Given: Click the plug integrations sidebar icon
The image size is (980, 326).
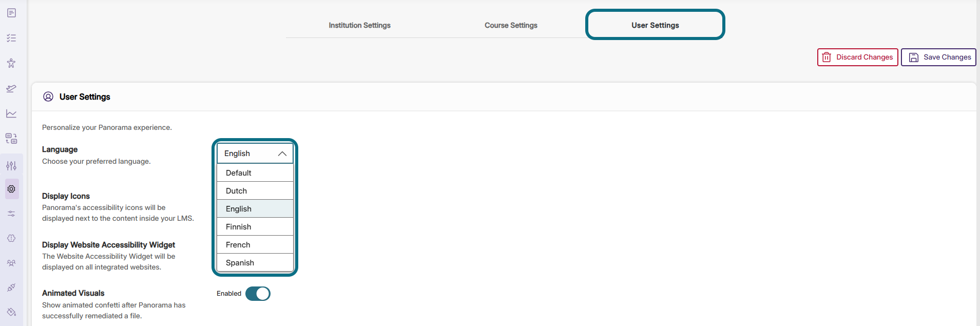Looking at the screenshot, I should click(11, 287).
